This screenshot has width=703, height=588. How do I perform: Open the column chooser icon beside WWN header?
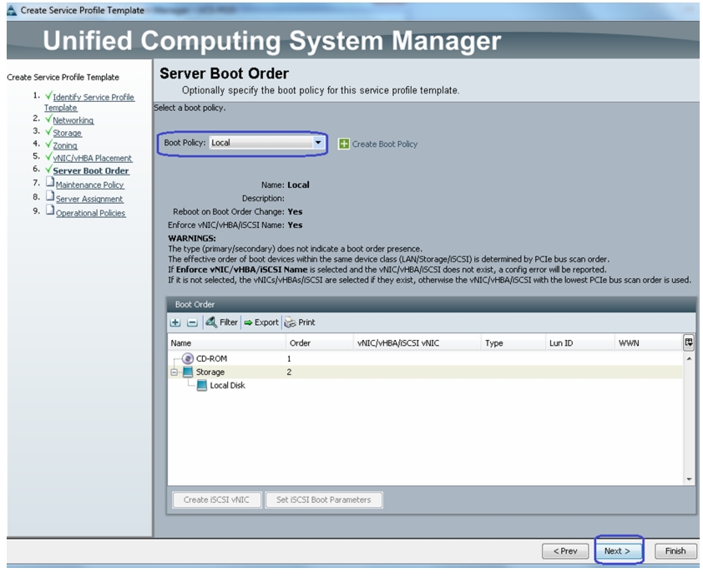pos(689,342)
